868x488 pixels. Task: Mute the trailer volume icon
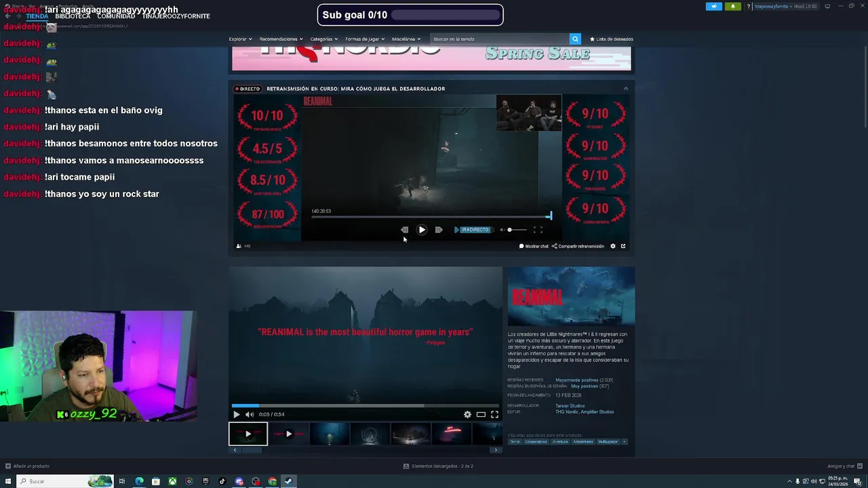[x=249, y=414]
